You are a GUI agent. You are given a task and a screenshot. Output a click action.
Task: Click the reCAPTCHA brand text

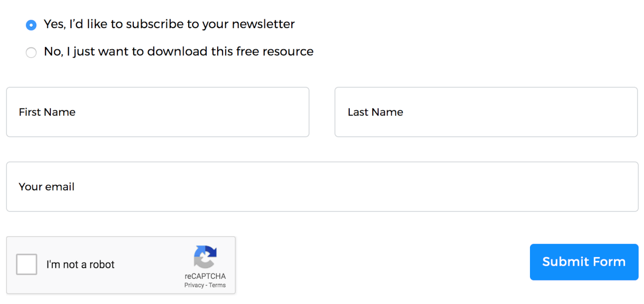205,276
